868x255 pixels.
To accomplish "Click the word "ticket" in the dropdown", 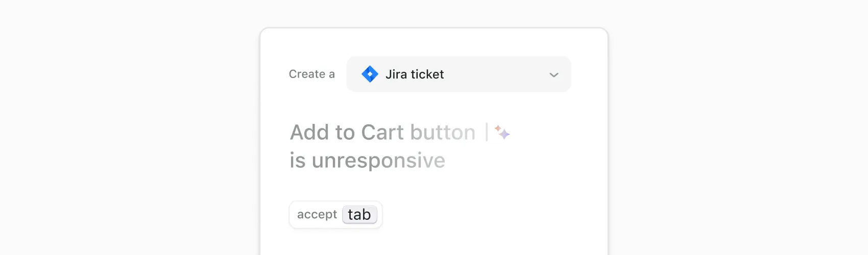I will tap(427, 74).
